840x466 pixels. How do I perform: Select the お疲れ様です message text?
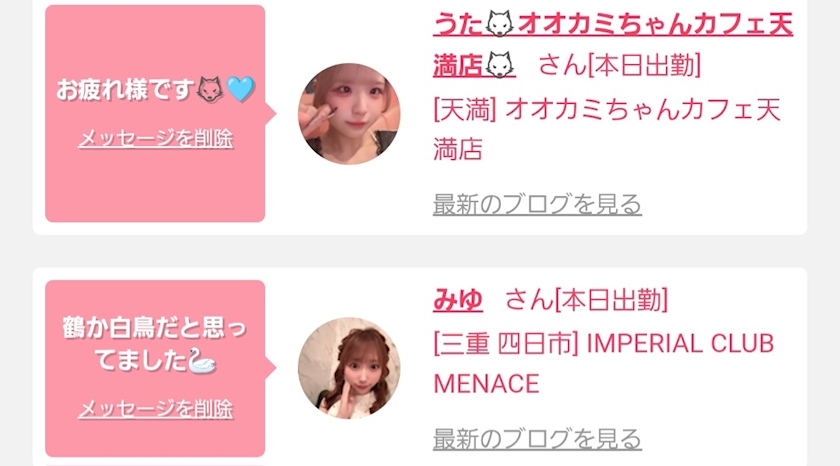click(155, 89)
